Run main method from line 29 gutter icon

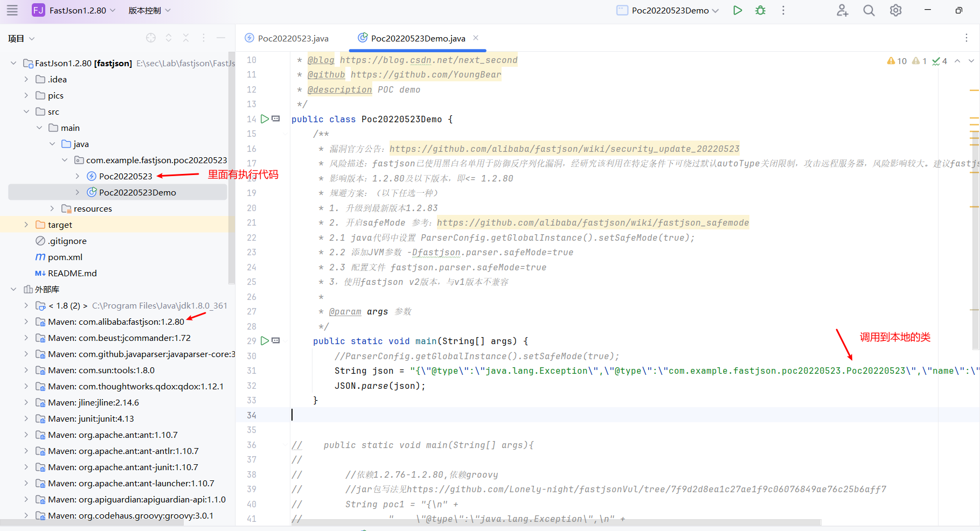point(265,341)
